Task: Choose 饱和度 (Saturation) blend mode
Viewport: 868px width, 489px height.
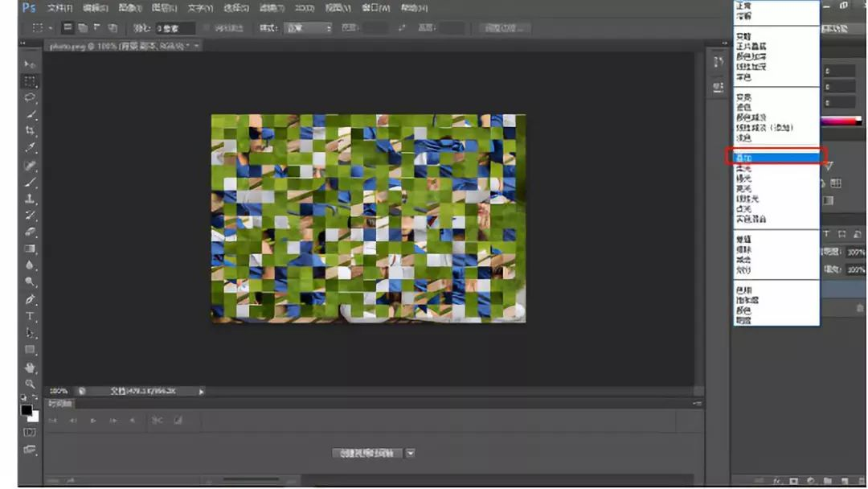Action: [776, 301]
